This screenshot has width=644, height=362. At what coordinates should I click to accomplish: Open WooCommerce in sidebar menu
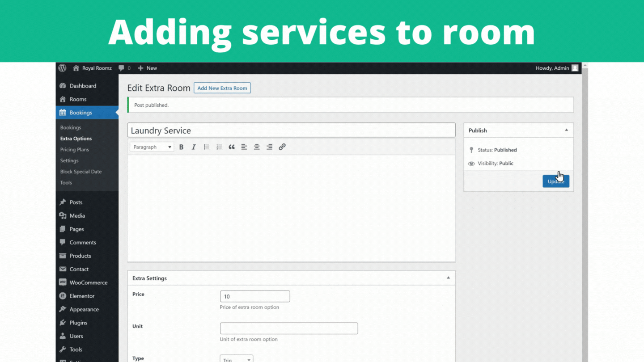coord(88,282)
